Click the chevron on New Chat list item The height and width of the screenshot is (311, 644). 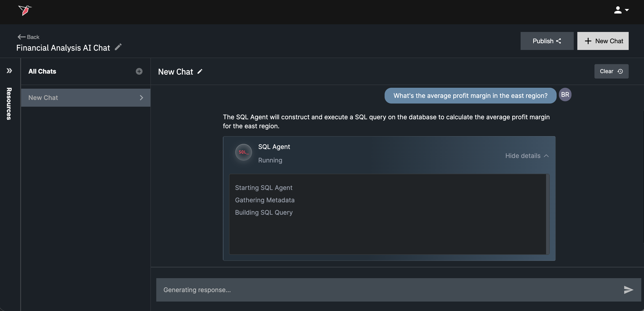click(x=141, y=98)
